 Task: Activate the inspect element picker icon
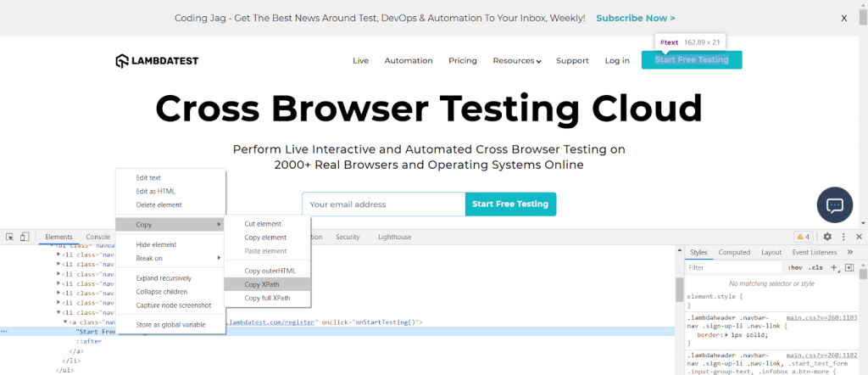pos(9,237)
